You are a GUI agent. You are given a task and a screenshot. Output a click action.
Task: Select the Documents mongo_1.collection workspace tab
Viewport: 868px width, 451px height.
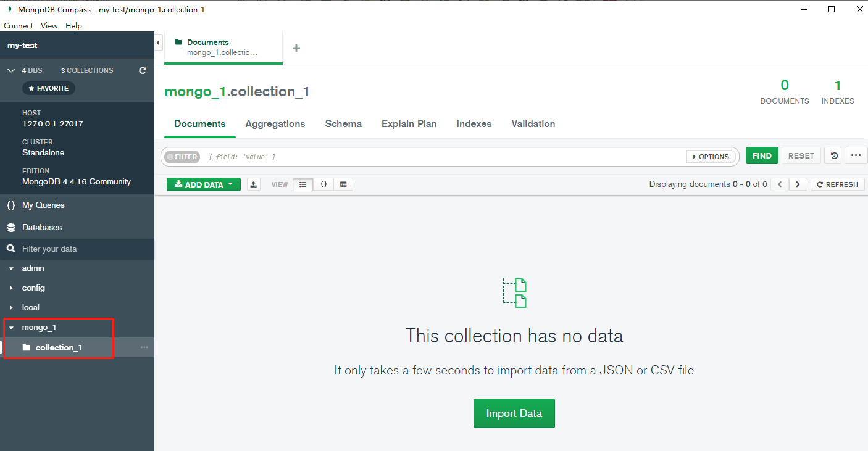pyautogui.click(x=223, y=48)
